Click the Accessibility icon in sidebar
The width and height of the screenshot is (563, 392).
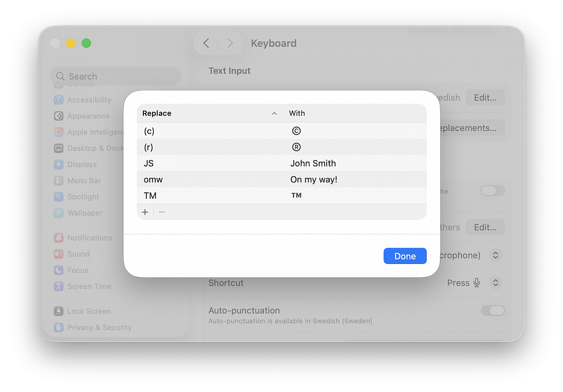coord(59,100)
